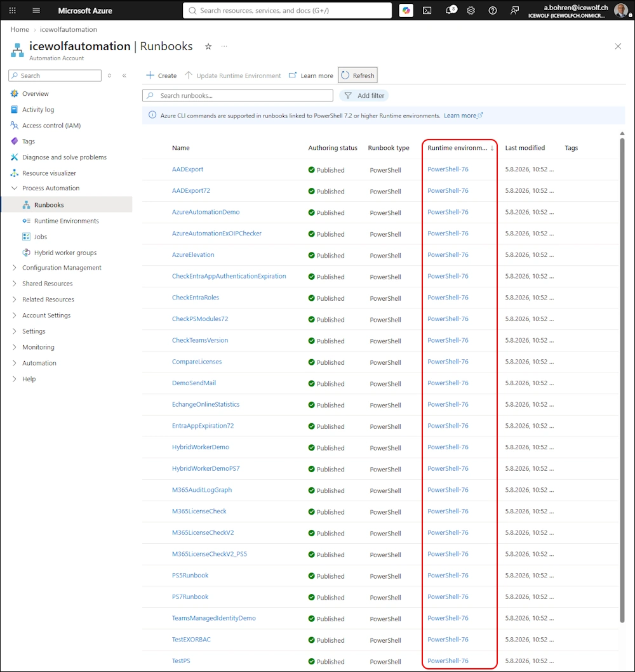Focus the Search runbooks field
This screenshot has height=672, width=635.
(x=237, y=96)
